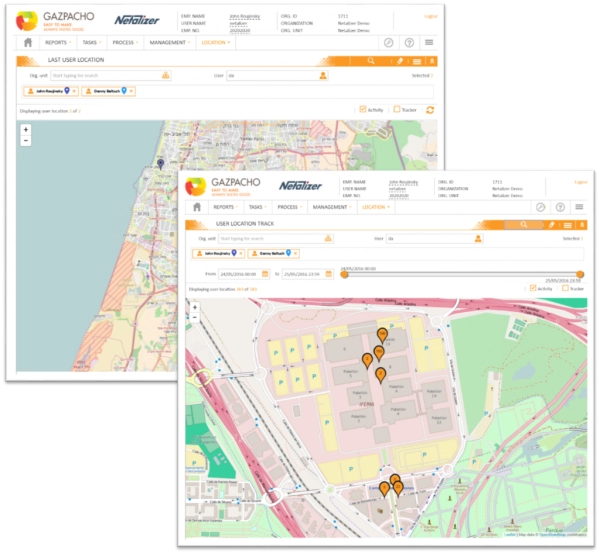Open the Process menu in the User Location Track window

coord(289,207)
